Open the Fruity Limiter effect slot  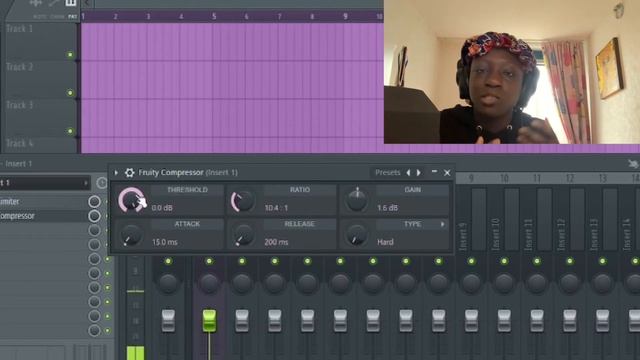click(x=43, y=202)
